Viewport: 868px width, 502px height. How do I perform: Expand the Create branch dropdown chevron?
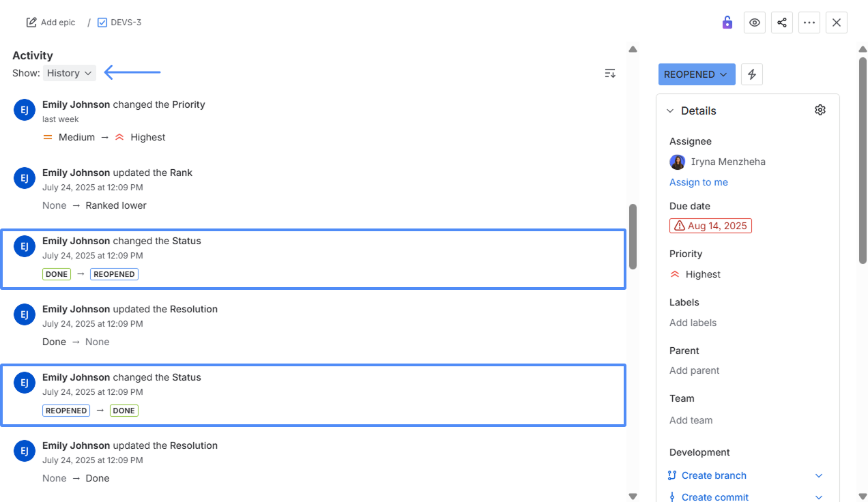click(x=818, y=475)
